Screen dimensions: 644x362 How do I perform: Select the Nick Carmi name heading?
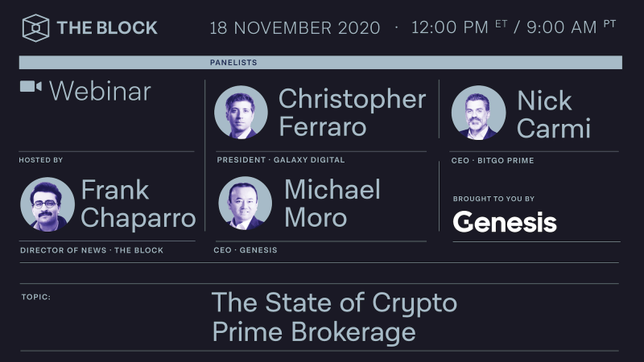(554, 114)
